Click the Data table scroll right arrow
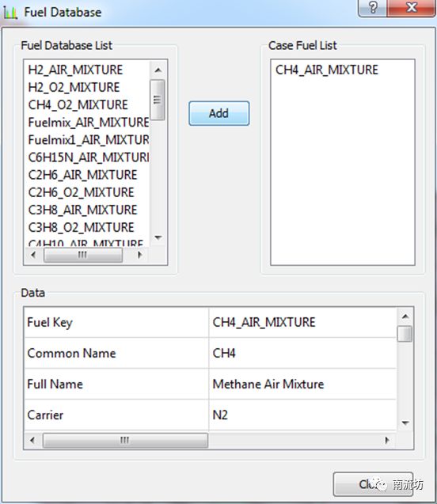Image resolution: width=437 pixels, height=504 pixels. 387,440
